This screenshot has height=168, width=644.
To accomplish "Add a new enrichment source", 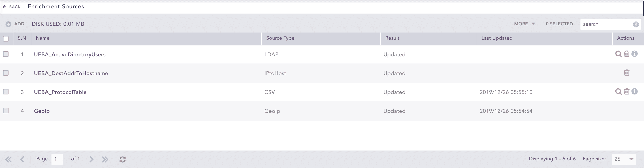I will pos(15,24).
